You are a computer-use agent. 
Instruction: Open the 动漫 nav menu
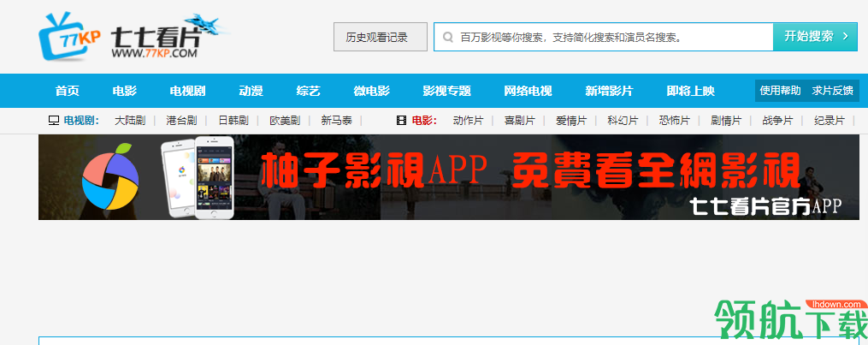[251, 91]
